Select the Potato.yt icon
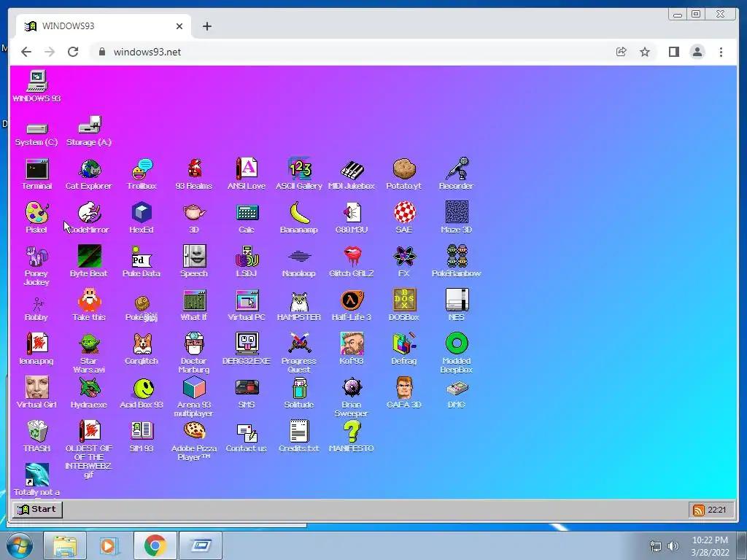Viewport: 747px width, 560px height. click(x=404, y=174)
